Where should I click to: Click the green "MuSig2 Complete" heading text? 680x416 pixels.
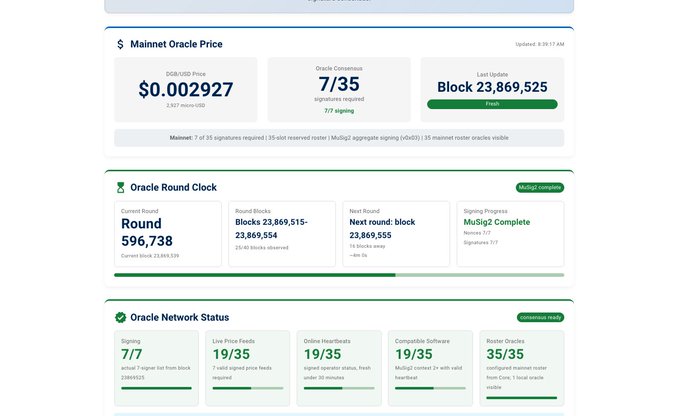point(497,222)
